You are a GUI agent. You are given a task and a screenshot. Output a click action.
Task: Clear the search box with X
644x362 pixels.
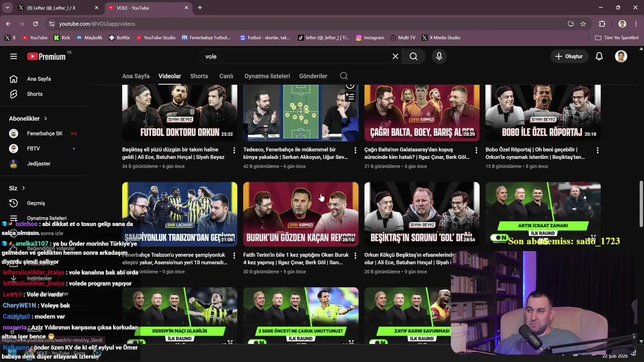(x=395, y=56)
